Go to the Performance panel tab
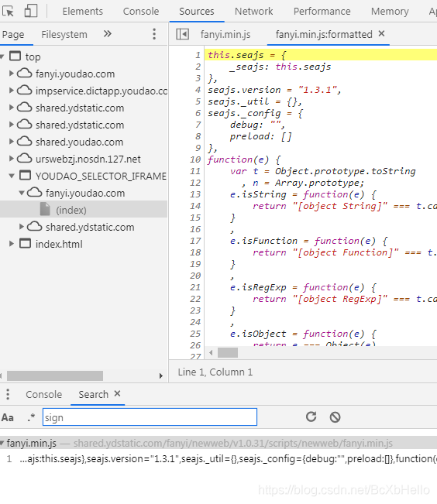The image size is (437, 504). [x=322, y=12]
